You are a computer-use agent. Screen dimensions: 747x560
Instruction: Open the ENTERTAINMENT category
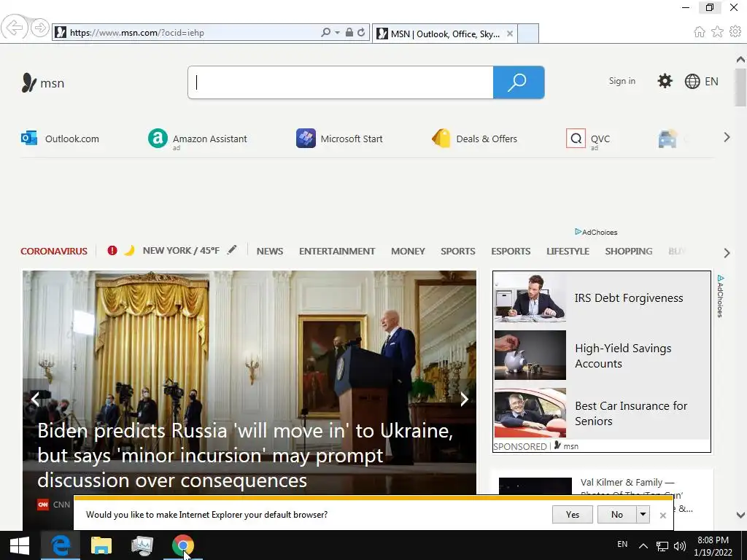337,251
